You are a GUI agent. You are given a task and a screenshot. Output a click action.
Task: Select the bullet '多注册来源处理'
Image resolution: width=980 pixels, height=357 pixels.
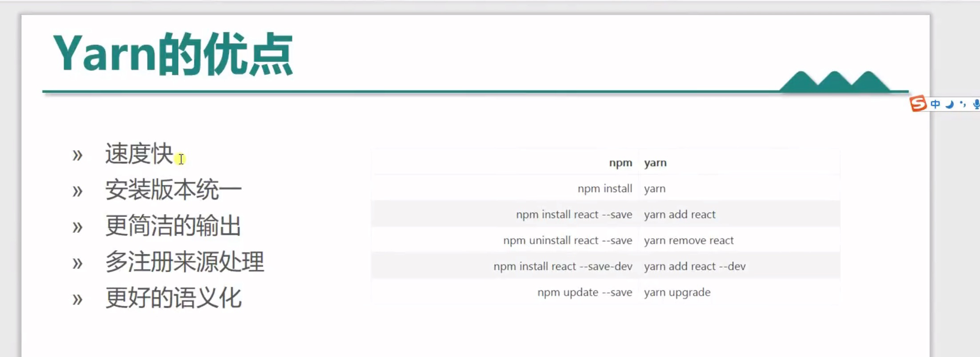(184, 262)
